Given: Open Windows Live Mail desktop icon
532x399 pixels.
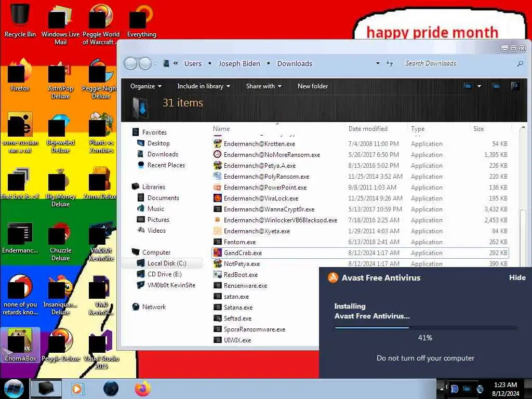Looking at the screenshot, I should click(60, 24).
